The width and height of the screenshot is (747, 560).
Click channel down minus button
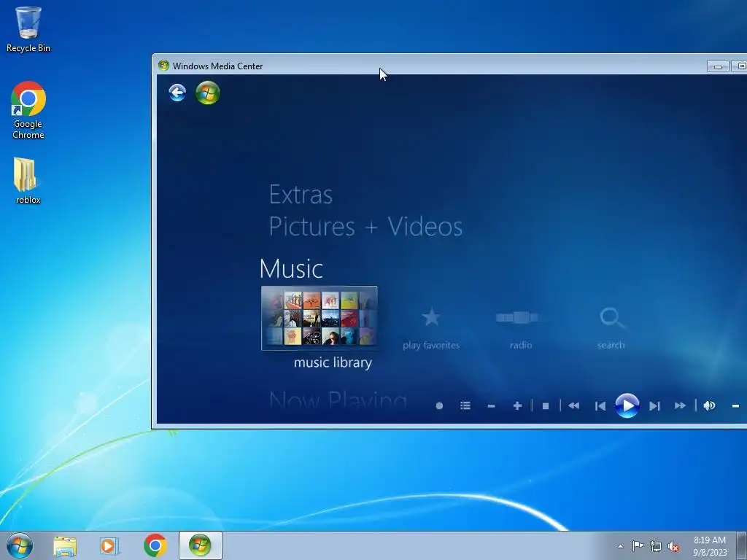tap(491, 406)
